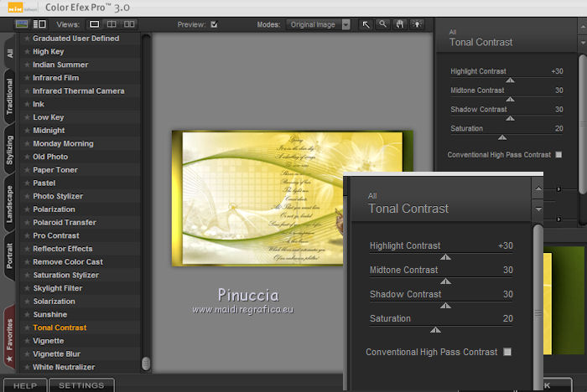Click Highlight Contrast slider handle in enlarged inset
Image resolution: width=587 pixels, height=392 pixels.
tap(445, 257)
